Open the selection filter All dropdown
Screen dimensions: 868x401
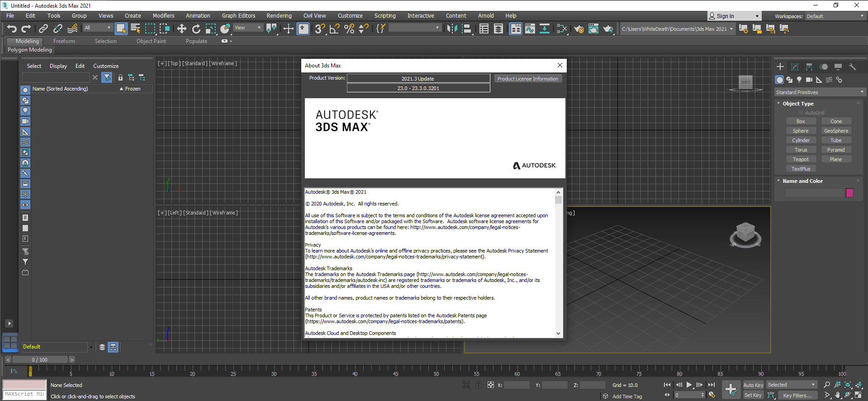pyautogui.click(x=98, y=28)
